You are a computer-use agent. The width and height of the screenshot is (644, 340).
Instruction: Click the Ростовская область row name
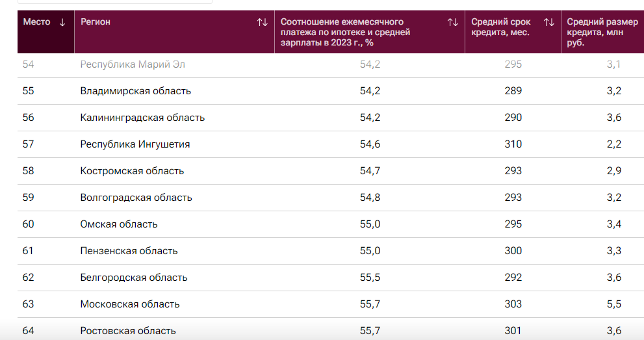click(x=128, y=331)
